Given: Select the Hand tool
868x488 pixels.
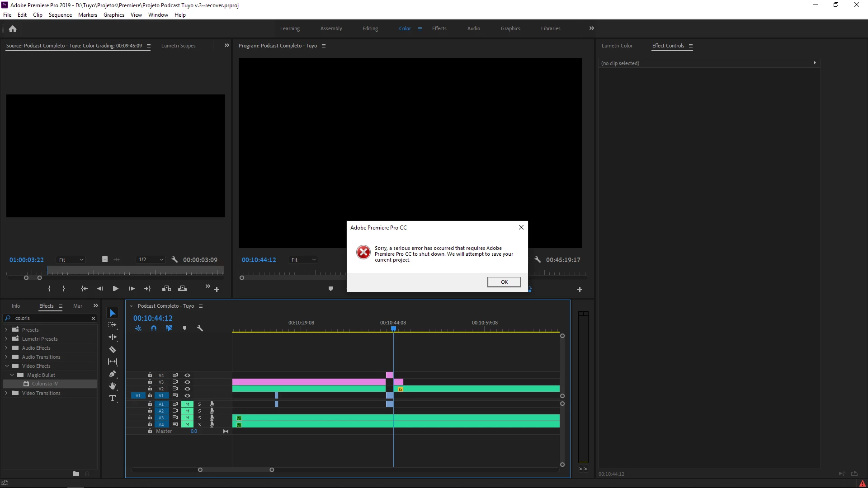Looking at the screenshot, I should click(x=113, y=386).
